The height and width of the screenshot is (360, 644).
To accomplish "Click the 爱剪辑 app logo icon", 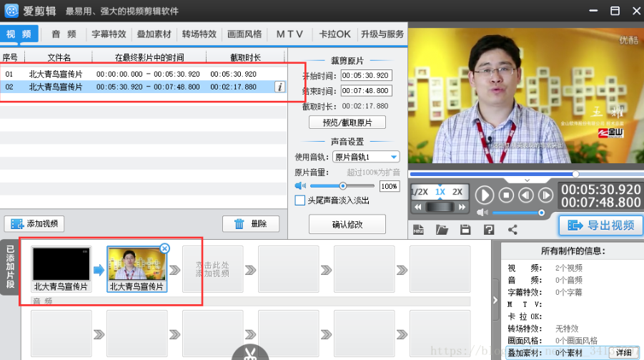I will 11,11.
